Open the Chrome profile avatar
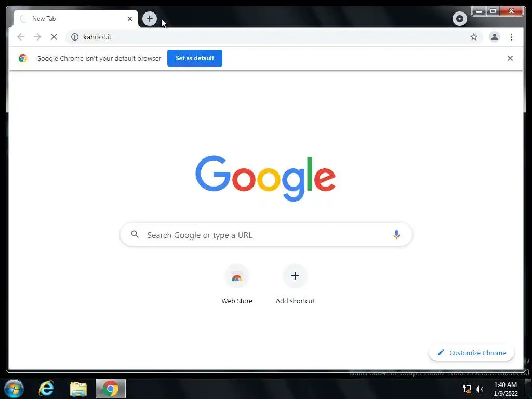The height and width of the screenshot is (399, 532). click(495, 37)
